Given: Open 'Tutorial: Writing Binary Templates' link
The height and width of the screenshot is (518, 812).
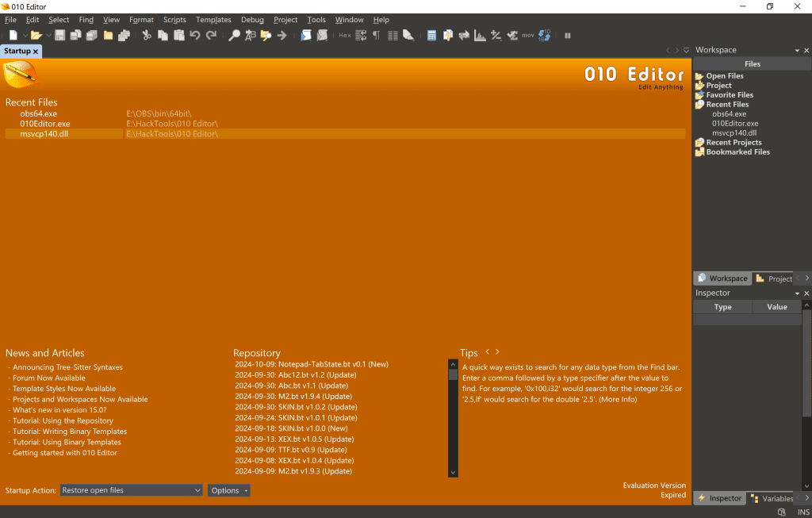Looking at the screenshot, I should 70,432.
